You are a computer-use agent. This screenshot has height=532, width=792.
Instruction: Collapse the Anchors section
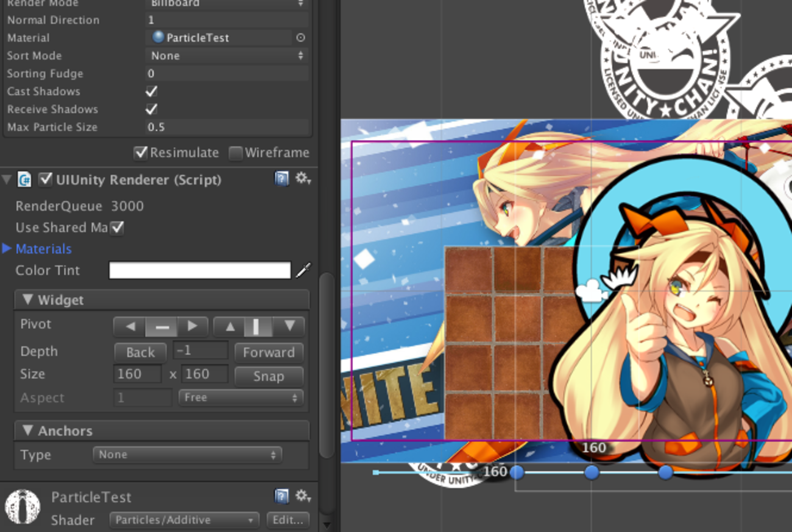tap(27, 430)
